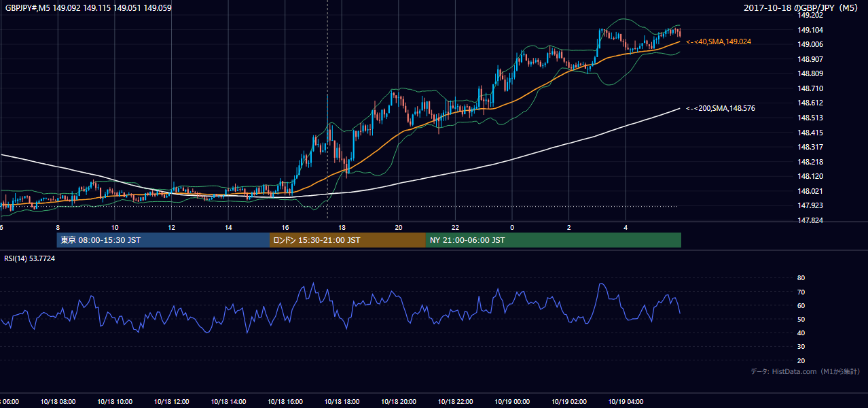Click hour tick 12 under the price chart
Image resolution: width=868 pixels, height=408 pixels.
tap(171, 227)
